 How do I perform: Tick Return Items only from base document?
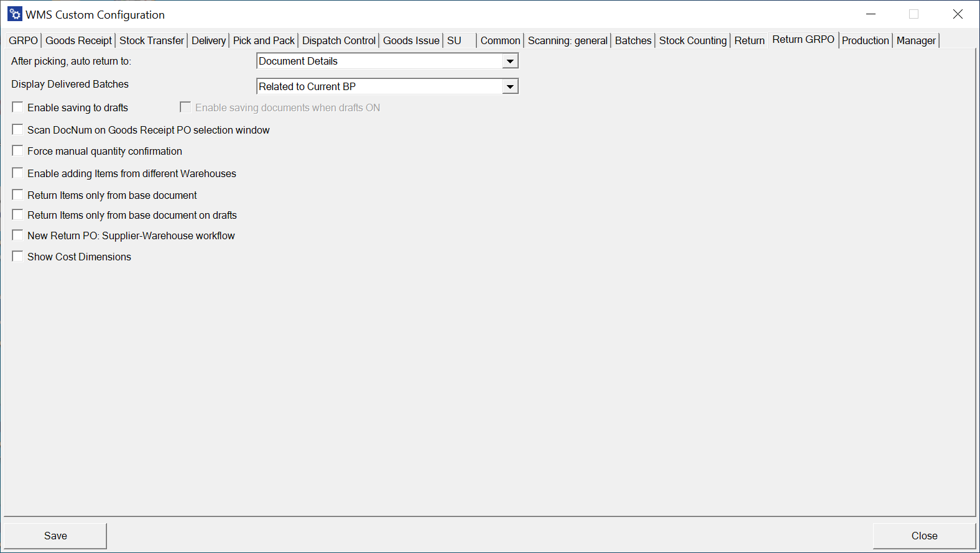point(18,195)
